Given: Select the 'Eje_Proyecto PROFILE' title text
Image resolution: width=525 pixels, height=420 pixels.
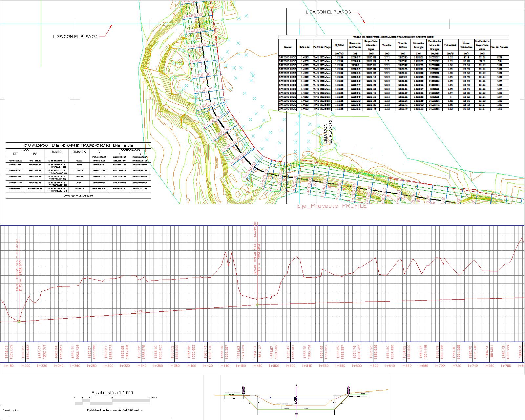Looking at the screenshot, I should (x=331, y=206).
